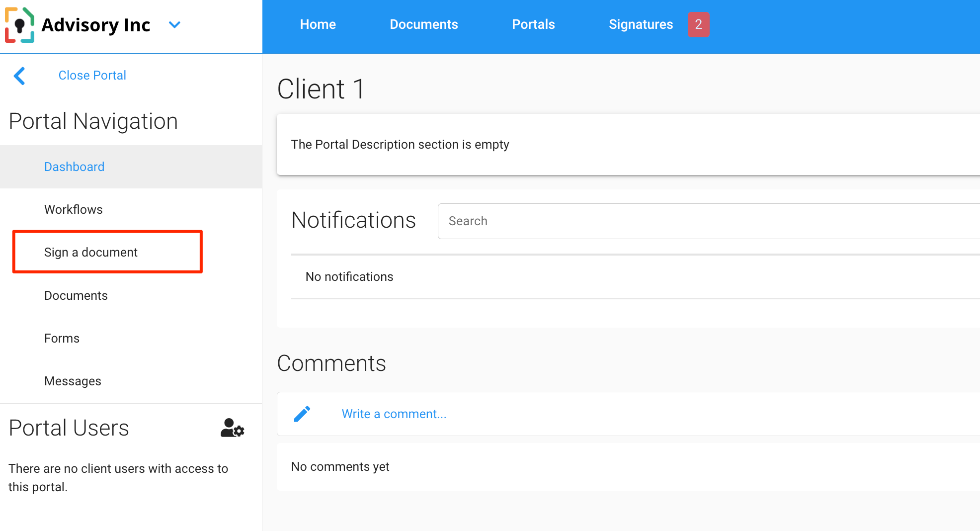Select Dashboard in Portal Navigation
This screenshot has width=980, height=531.
(x=74, y=167)
